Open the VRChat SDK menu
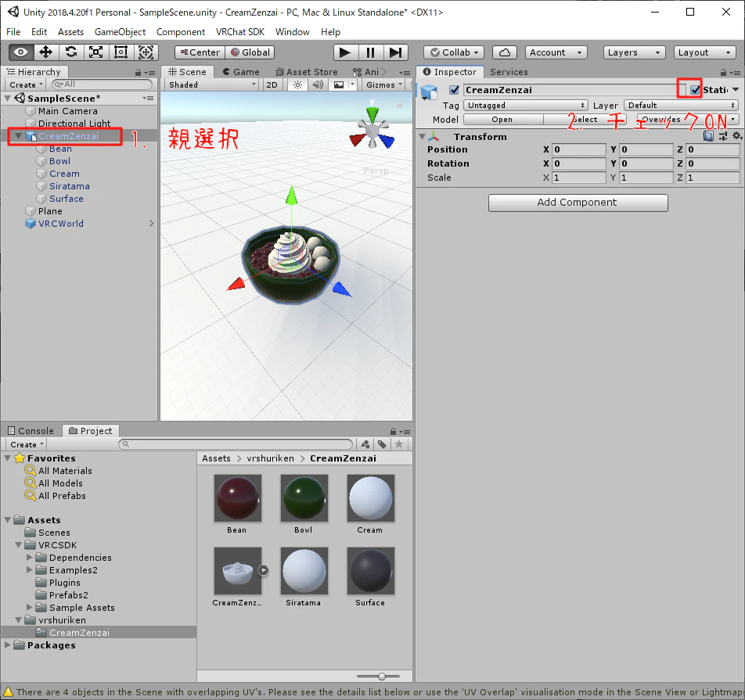 (x=240, y=32)
